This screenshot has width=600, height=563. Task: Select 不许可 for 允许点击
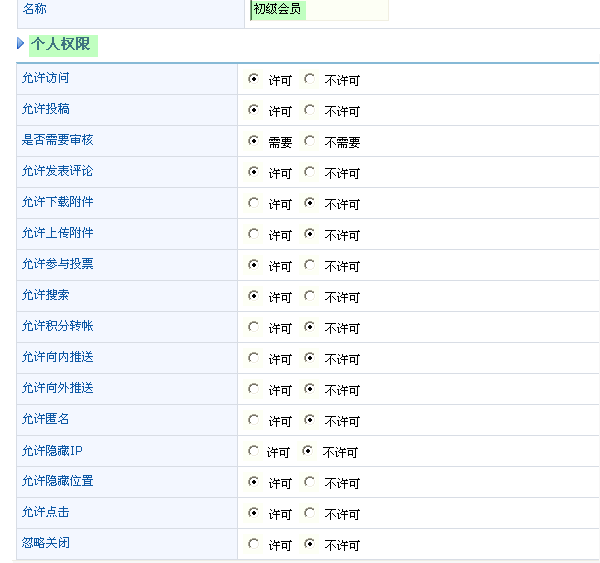coord(310,513)
